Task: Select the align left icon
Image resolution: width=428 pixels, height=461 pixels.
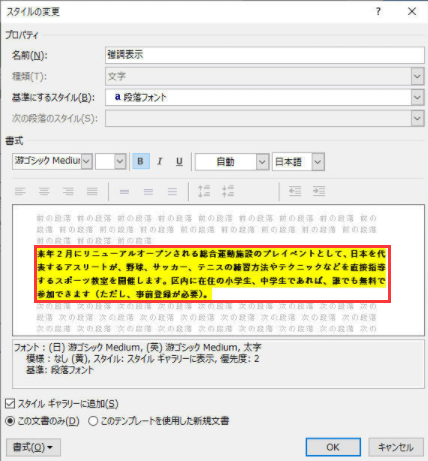Action: pos(20,191)
